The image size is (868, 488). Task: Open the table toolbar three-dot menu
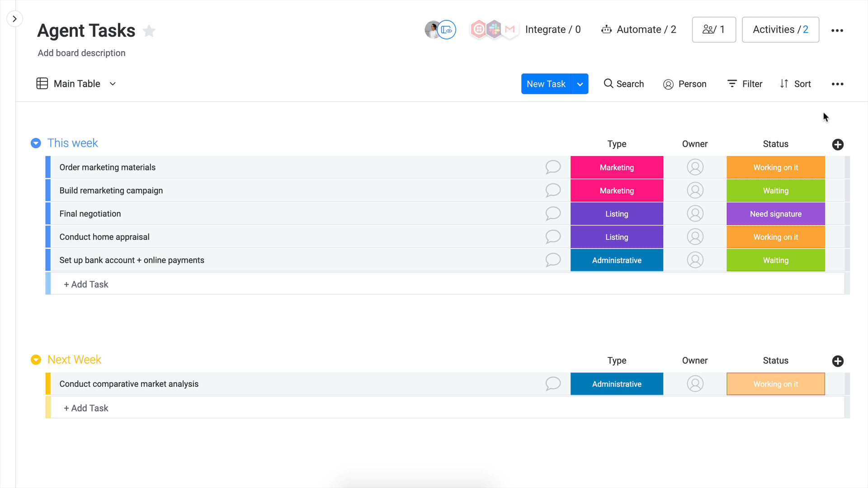point(837,84)
